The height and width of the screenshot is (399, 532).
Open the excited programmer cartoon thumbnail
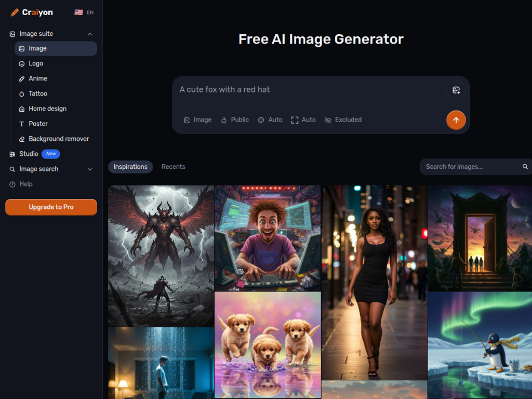(x=268, y=238)
